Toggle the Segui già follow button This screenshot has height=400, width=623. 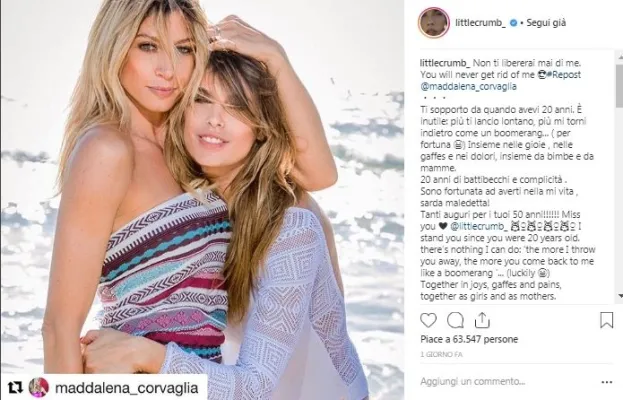pos(546,23)
